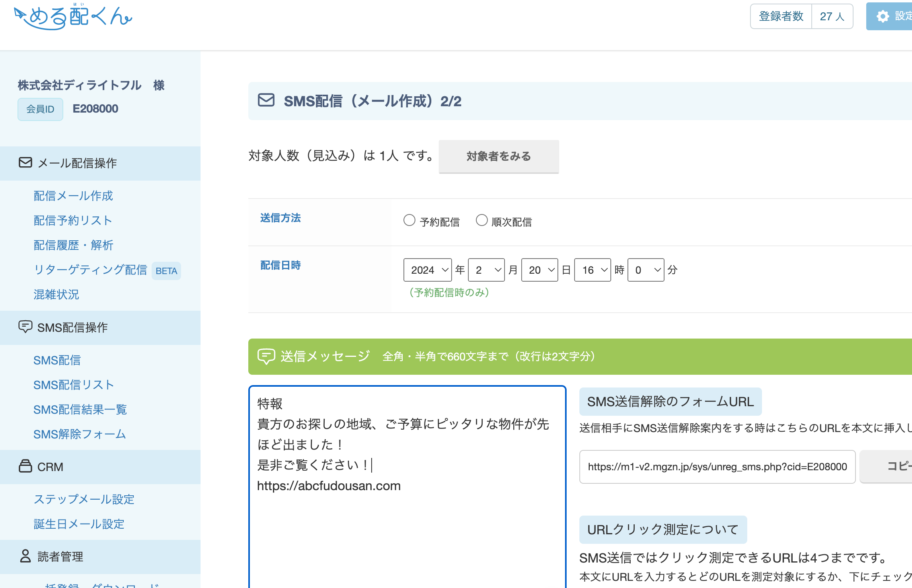Image resolution: width=912 pixels, height=588 pixels.
Task: Click message icon in 送信メッセージ bar
Action: click(266, 356)
